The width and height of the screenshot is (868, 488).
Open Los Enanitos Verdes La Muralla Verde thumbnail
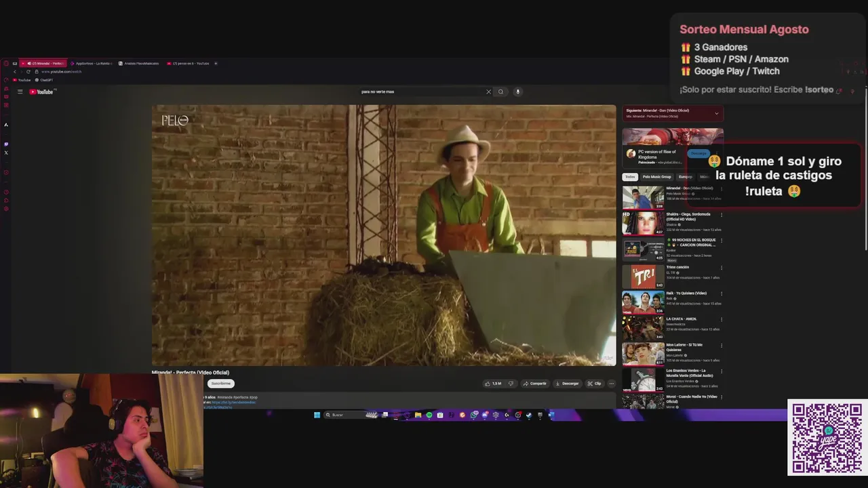643,380
